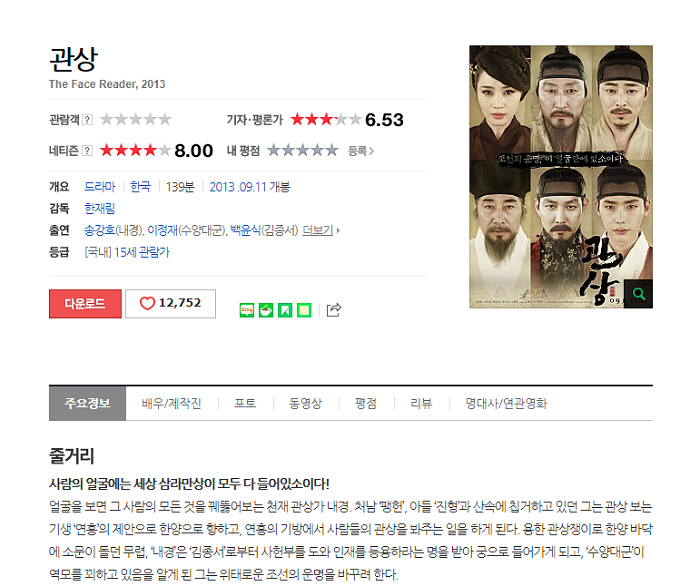Open the 네티즌 question mark help icon
The height and width of the screenshot is (586, 700).
click(x=88, y=151)
